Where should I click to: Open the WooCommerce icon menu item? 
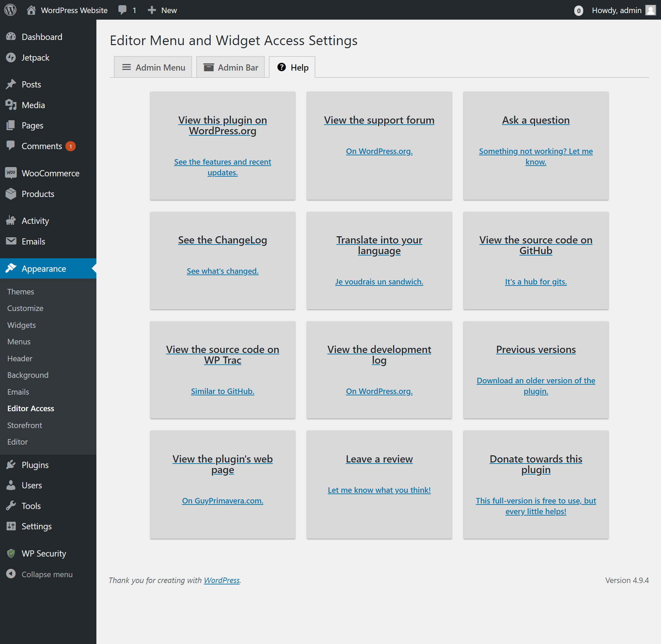pyautogui.click(x=11, y=173)
